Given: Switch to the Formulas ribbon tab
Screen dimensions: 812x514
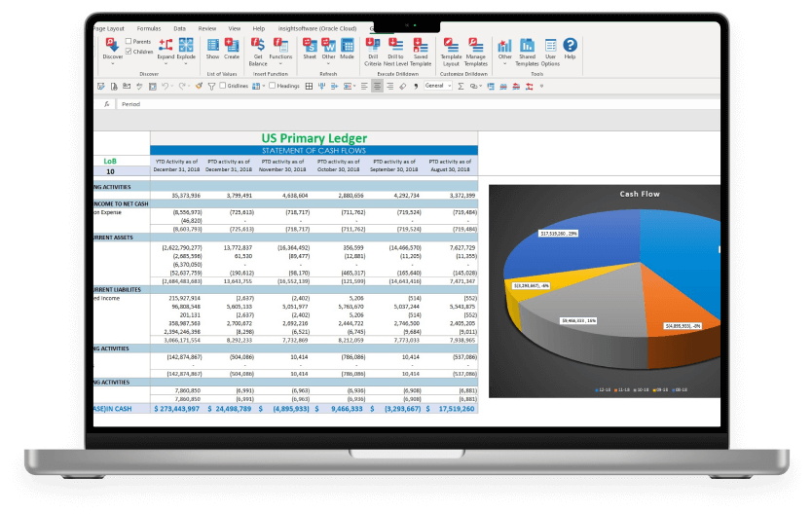Looking at the screenshot, I should (x=149, y=28).
